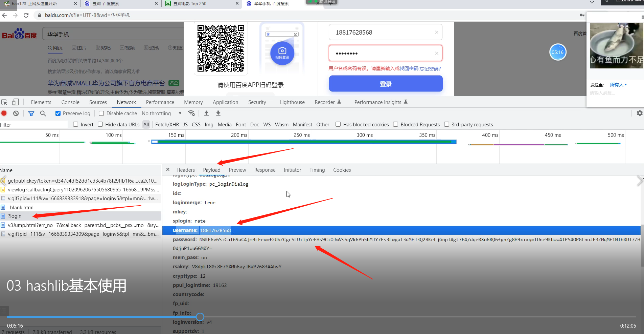Click the 05:16 timer bubble
The height and width of the screenshot is (334, 644).
coord(558,52)
